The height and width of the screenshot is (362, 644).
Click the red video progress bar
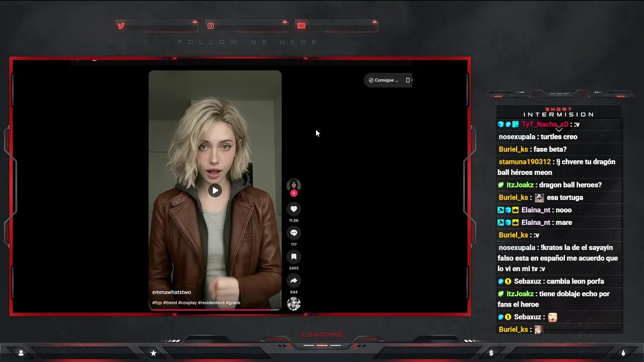click(x=215, y=310)
